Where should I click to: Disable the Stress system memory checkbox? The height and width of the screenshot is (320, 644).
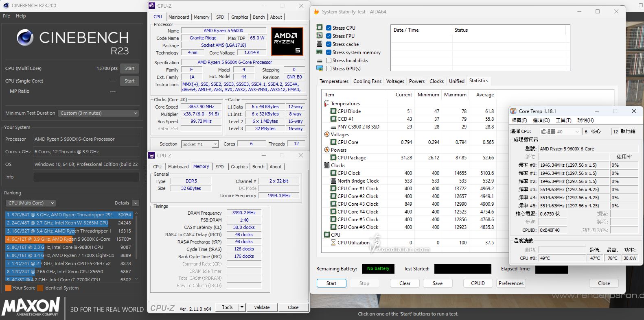point(329,52)
